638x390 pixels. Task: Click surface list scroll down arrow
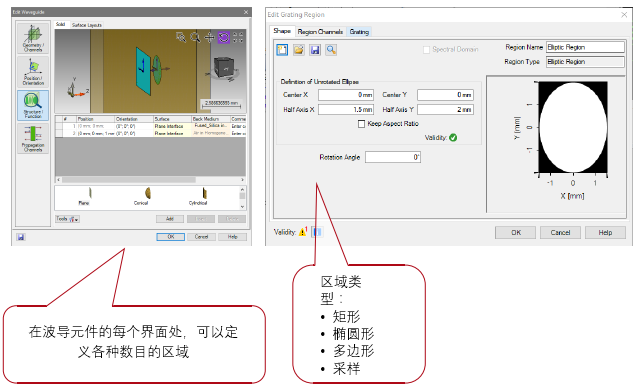click(243, 207)
